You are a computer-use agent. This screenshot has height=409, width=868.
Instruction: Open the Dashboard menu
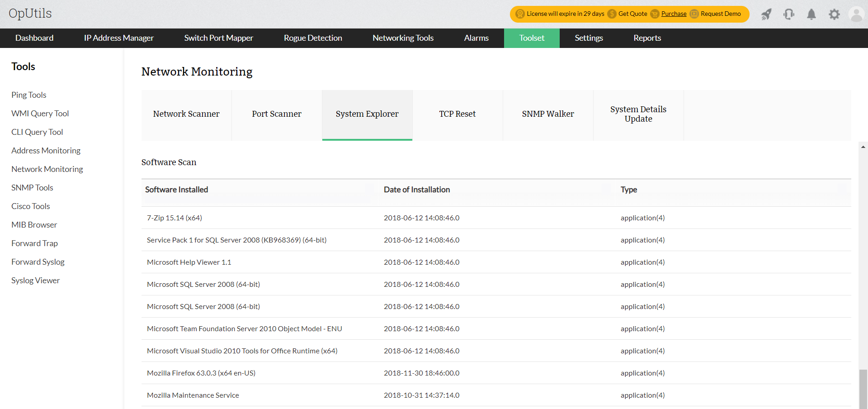pos(34,38)
